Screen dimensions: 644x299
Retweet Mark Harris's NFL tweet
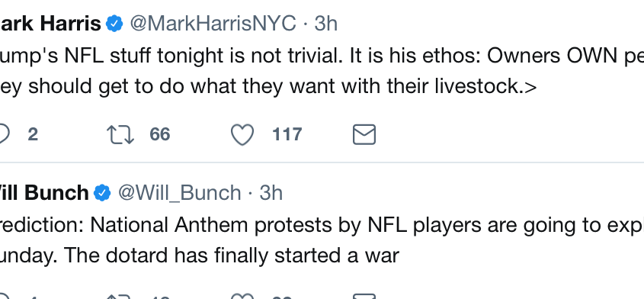[120, 135]
